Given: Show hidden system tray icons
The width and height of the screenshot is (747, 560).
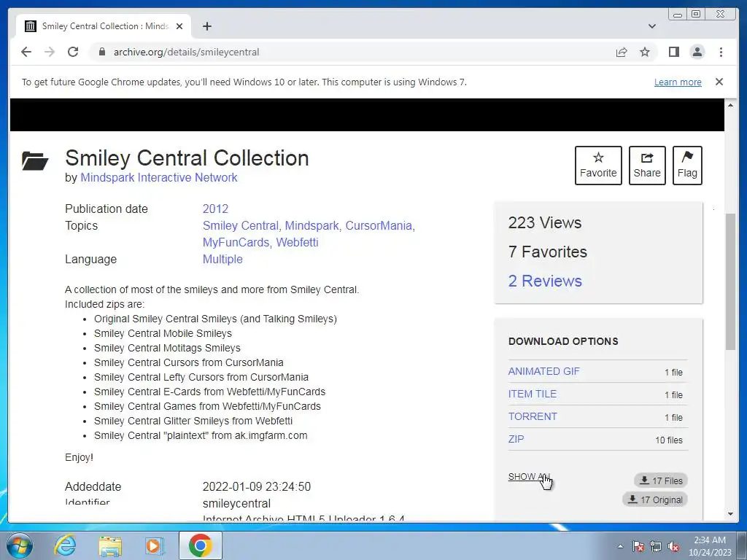Looking at the screenshot, I should point(620,546).
